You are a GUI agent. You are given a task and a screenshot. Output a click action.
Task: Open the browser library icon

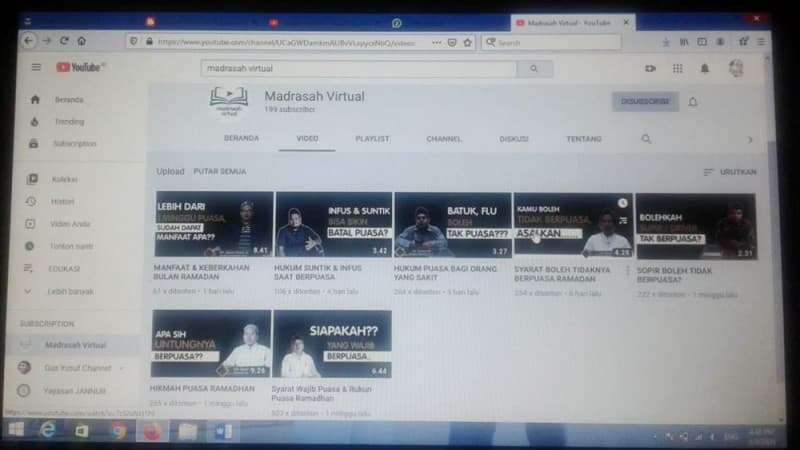pyautogui.click(x=684, y=42)
